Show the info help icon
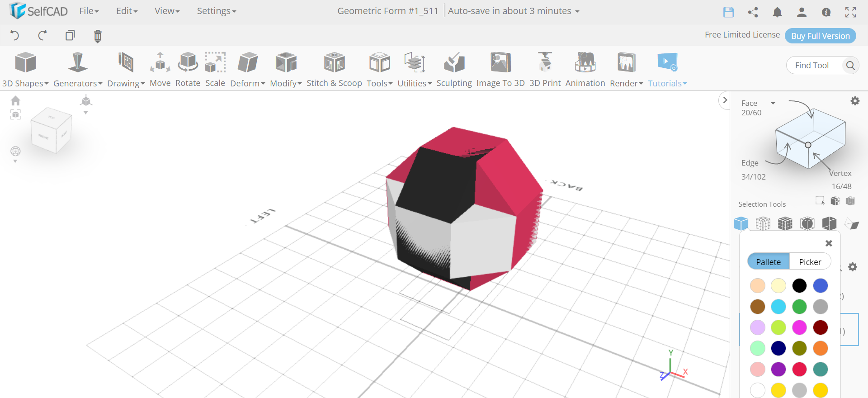This screenshot has height=398, width=868. (826, 12)
